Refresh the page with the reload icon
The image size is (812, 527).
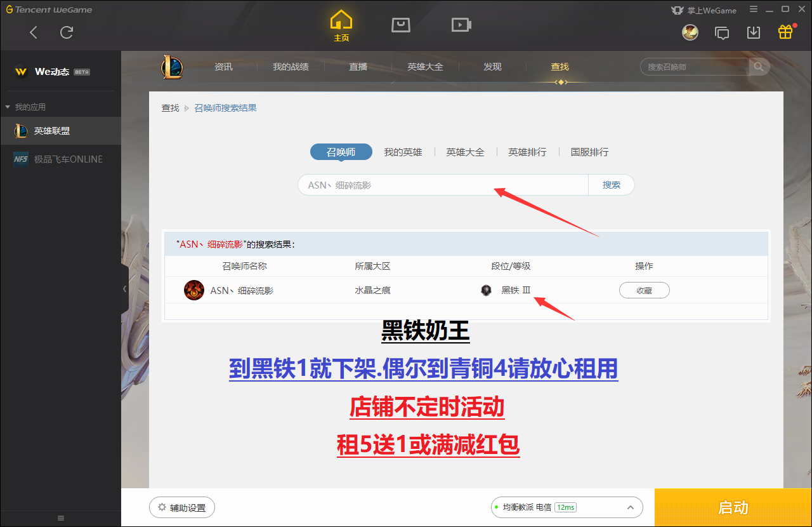point(67,32)
